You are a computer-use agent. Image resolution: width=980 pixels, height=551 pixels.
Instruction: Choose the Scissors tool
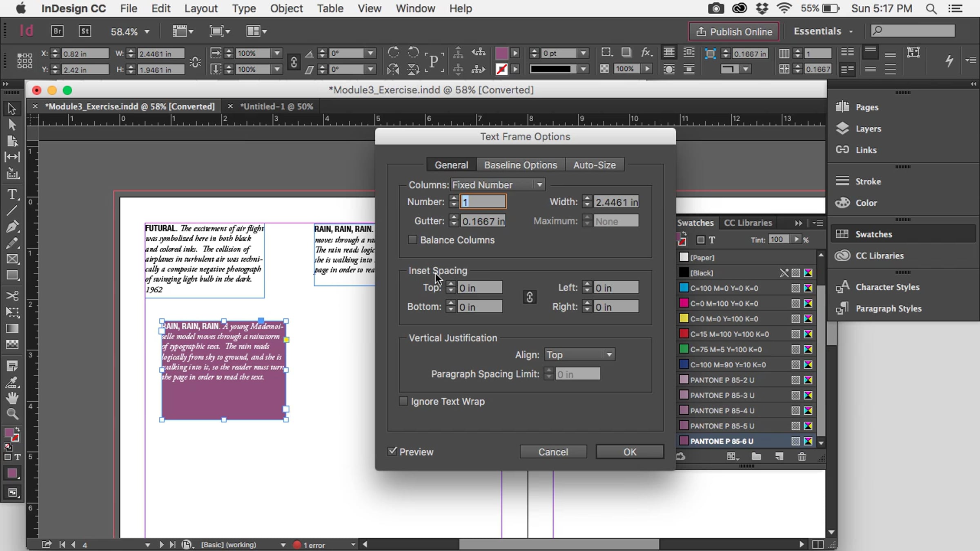pos(12,295)
